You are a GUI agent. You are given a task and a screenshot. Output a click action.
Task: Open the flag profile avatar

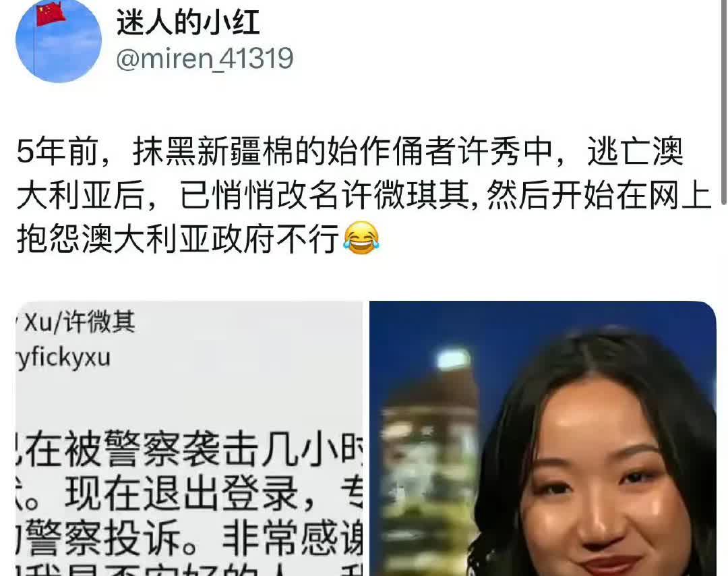point(59,40)
